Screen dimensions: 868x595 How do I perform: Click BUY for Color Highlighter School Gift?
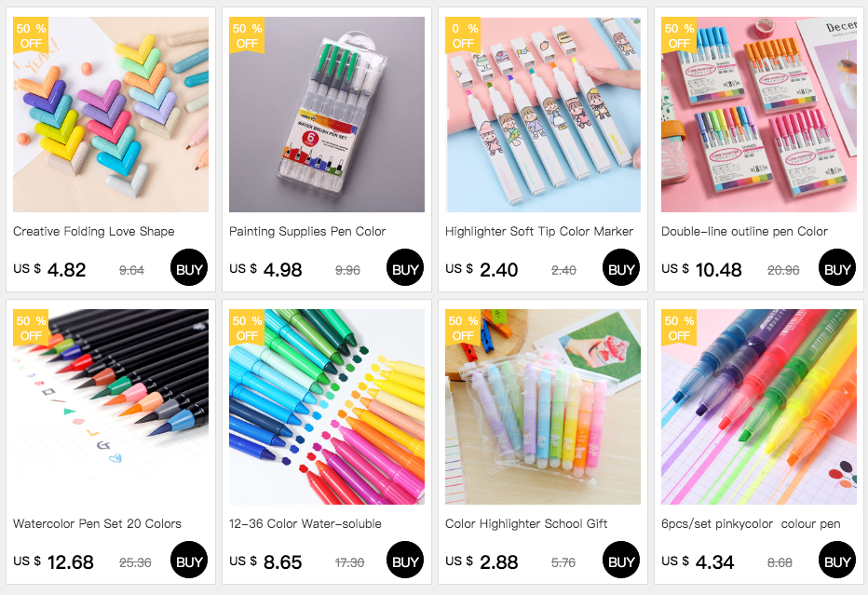click(620, 560)
